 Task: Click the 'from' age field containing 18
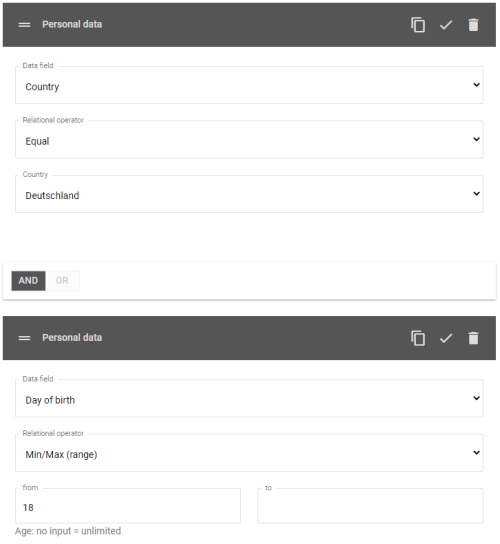128,506
